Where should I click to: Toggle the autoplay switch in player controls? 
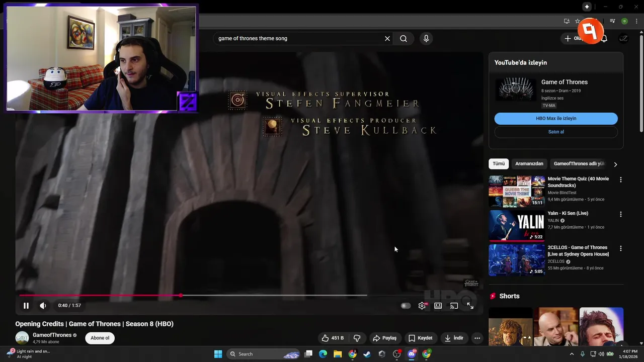click(x=406, y=306)
